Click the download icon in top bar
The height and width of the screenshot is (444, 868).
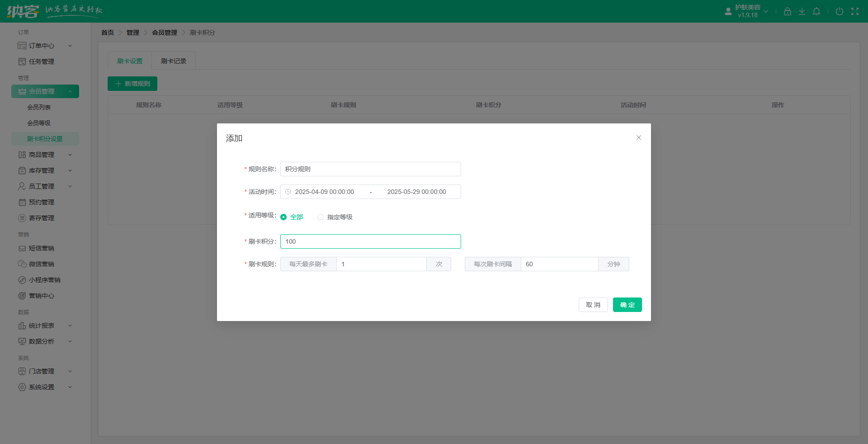point(802,11)
